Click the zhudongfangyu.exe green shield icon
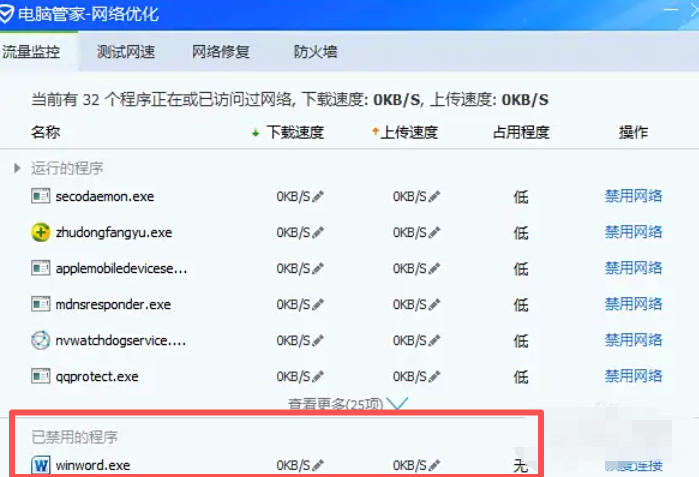The height and width of the screenshot is (477, 699). point(40,233)
